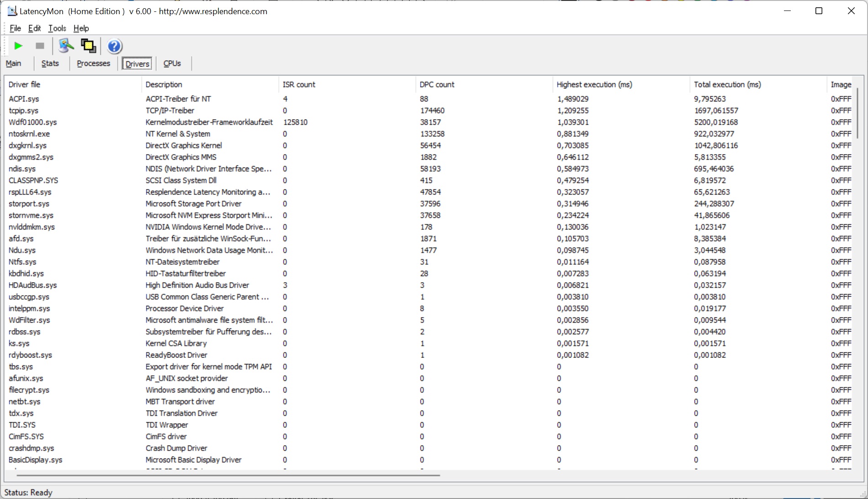This screenshot has height=499, width=868.
Task: Sort by Highest execution (ms) header
Action: coord(621,84)
